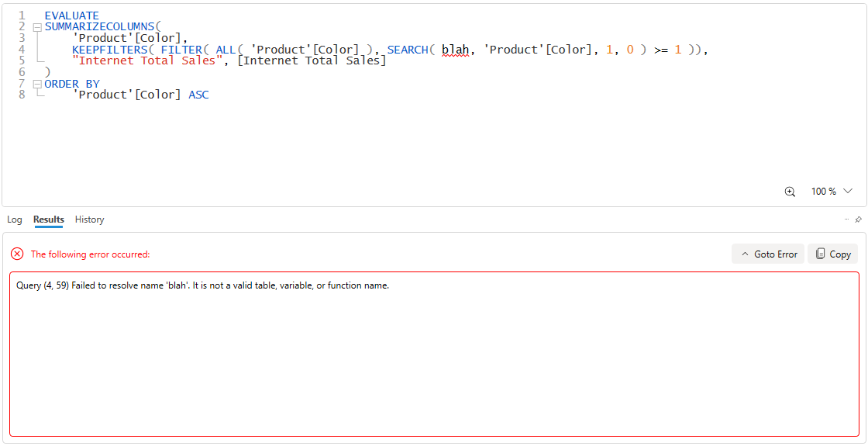Screen dimensions: 868x446
Task: Select the Results tab
Action: point(48,220)
